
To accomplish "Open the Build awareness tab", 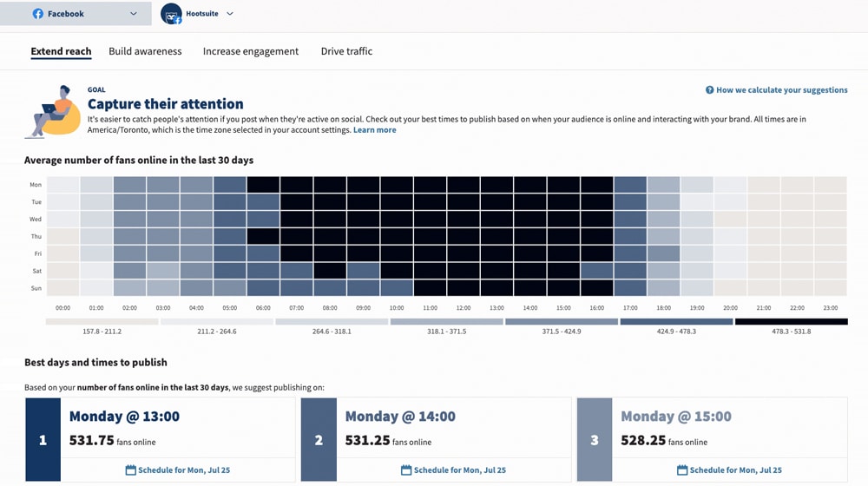I will pos(145,51).
